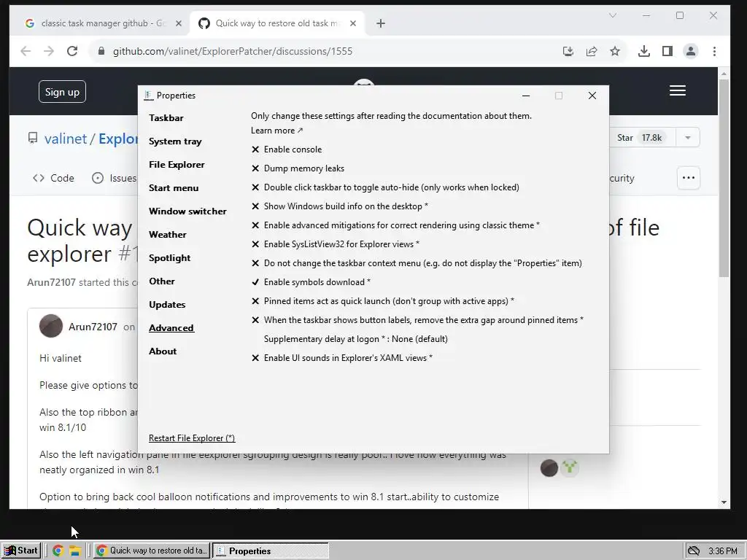Open the Code tab on GitHub

[53, 178]
